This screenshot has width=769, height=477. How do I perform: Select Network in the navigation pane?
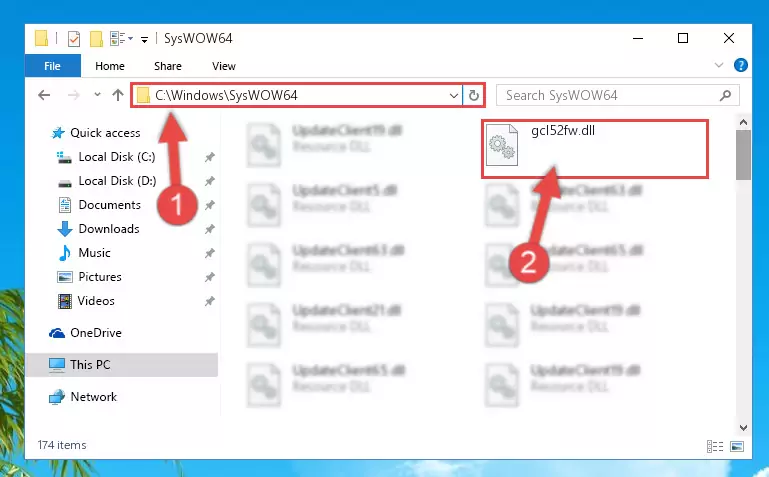point(94,397)
